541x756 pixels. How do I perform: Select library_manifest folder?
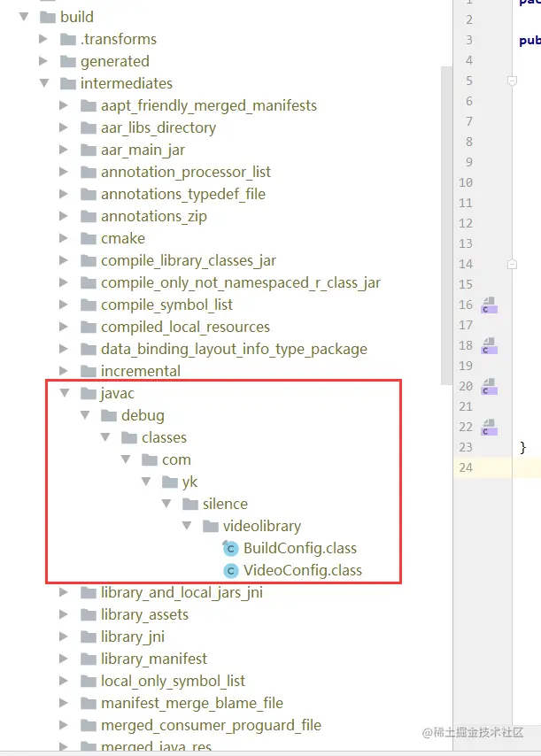click(x=154, y=659)
